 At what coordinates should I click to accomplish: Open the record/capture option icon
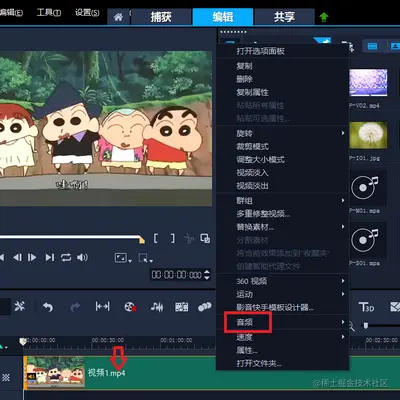[130, 307]
